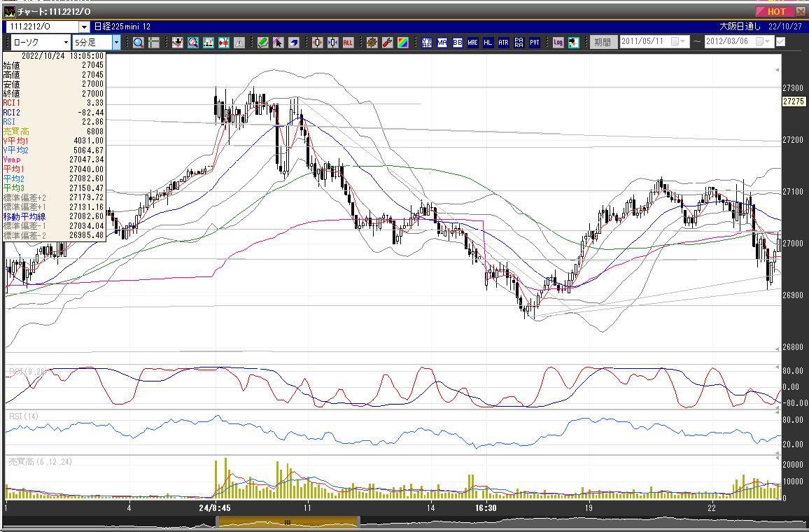Toggle the MA moving average indicator
809x532 pixels.
coord(442,42)
